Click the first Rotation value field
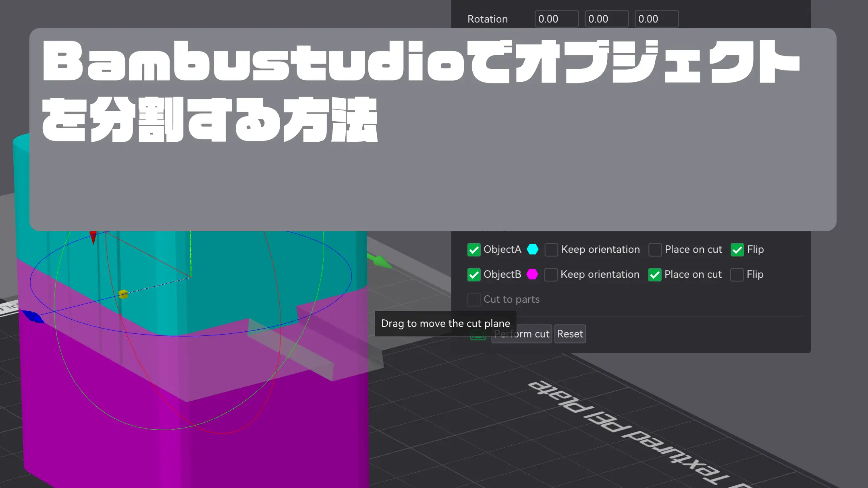 [x=557, y=19]
